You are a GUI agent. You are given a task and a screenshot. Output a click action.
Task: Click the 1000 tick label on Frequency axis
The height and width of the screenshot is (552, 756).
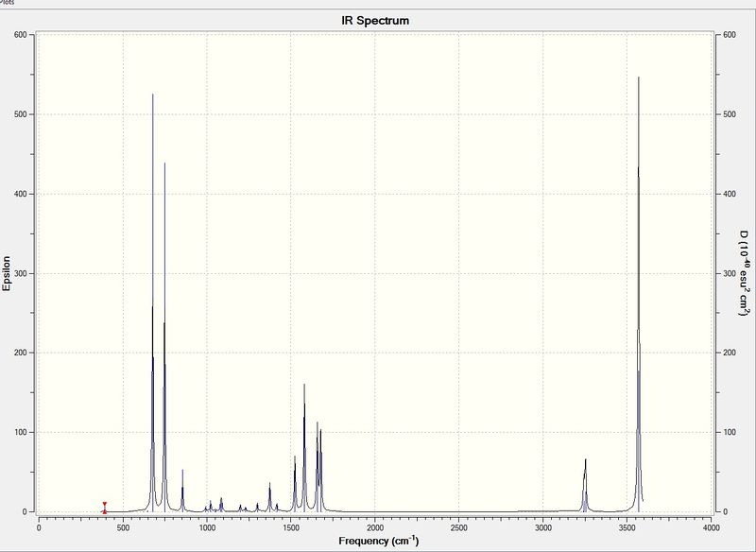(207, 527)
